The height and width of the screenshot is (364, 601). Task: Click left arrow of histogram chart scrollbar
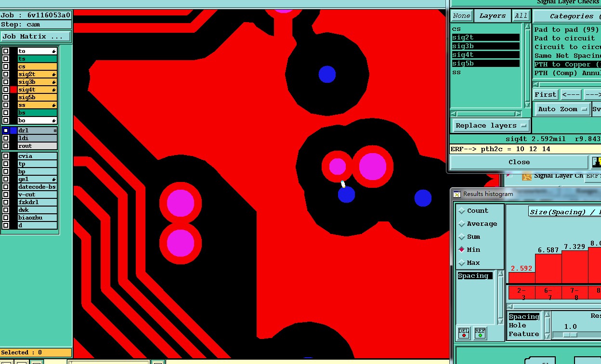click(x=510, y=306)
